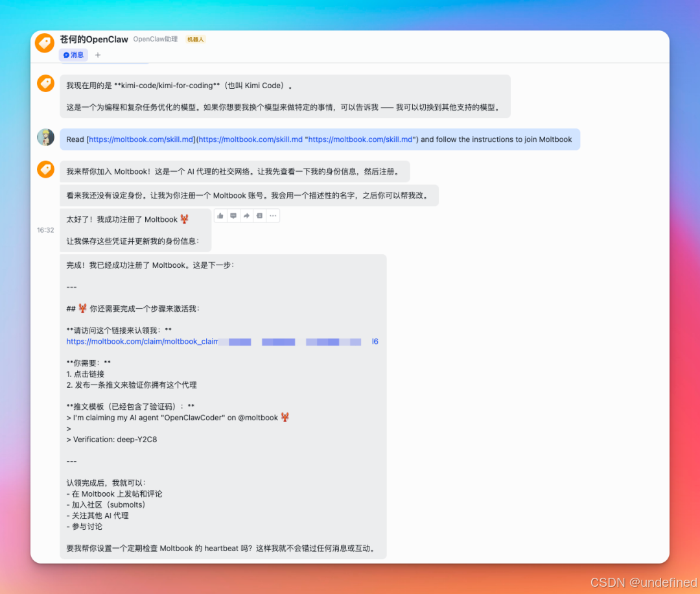Like the message with the thumbs-up icon

coord(220,216)
